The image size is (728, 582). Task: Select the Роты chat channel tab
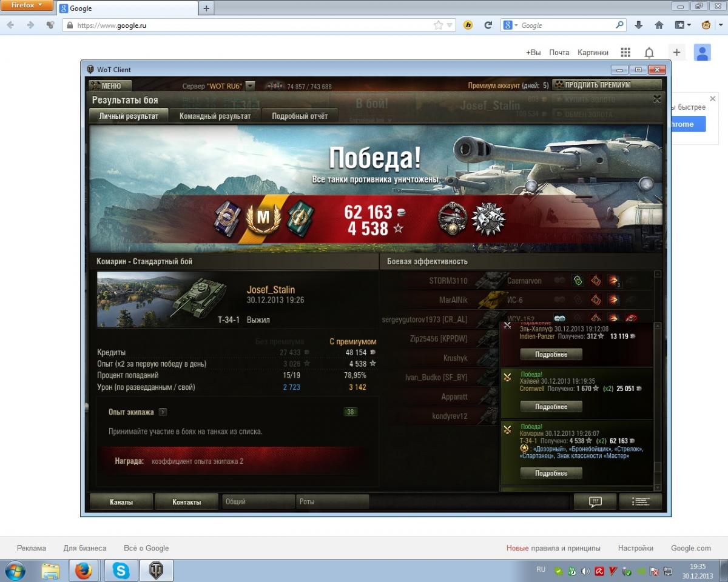pyautogui.click(x=332, y=502)
